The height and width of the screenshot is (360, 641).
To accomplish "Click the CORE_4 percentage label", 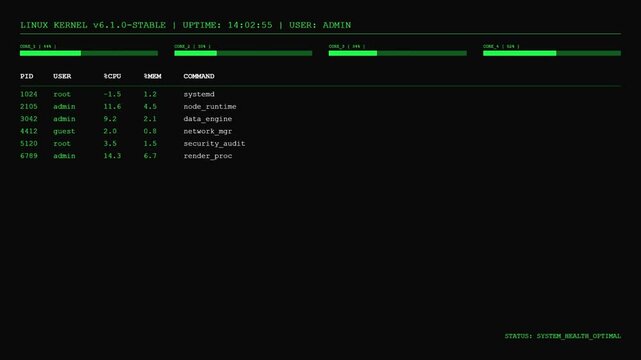I will 501,47.
